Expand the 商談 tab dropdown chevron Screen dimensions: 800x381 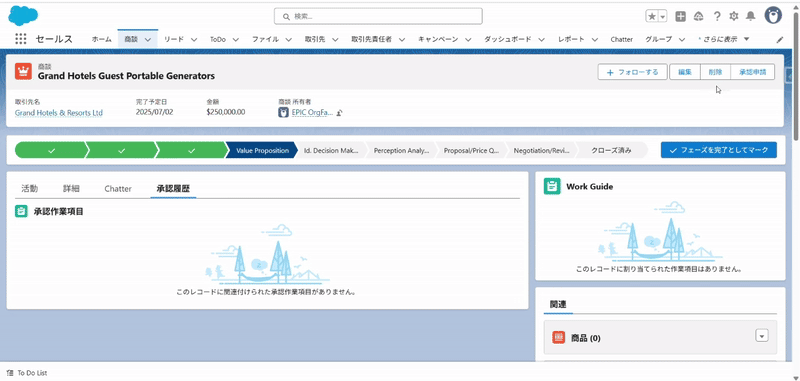[148, 39]
